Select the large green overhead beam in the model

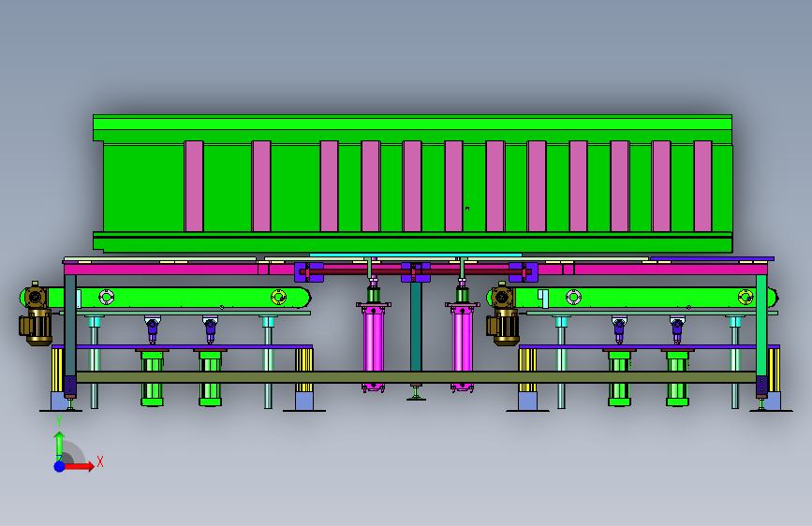pyautogui.click(x=412, y=183)
